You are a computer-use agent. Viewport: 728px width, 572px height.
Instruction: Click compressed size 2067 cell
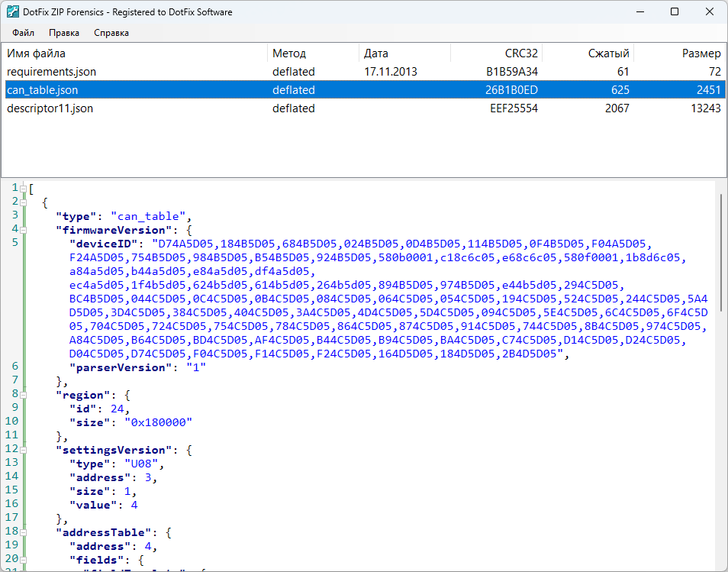[x=617, y=108]
